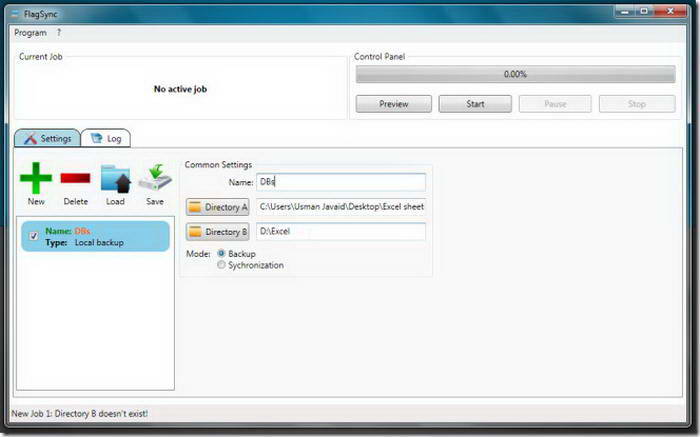The height and width of the screenshot is (437, 700).
Task: Click the Stop button
Action: [x=637, y=104]
